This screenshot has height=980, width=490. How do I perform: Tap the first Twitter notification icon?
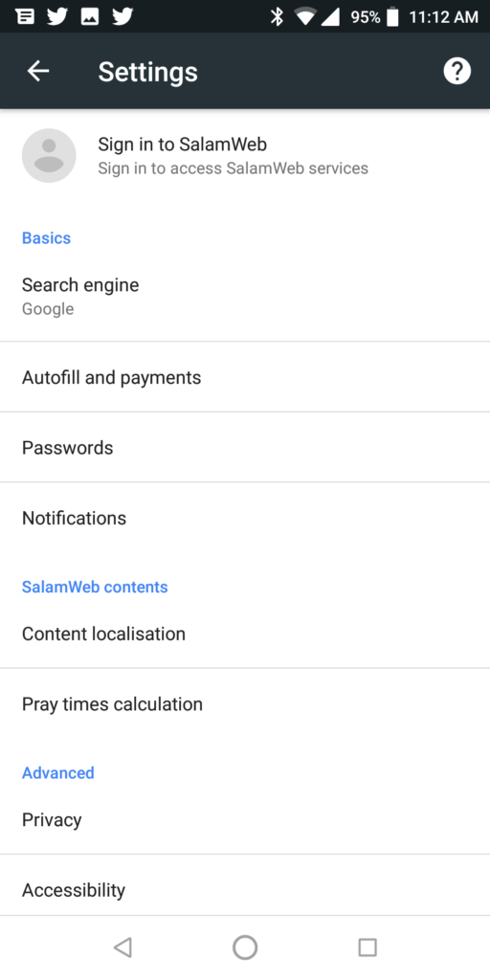tap(57, 16)
